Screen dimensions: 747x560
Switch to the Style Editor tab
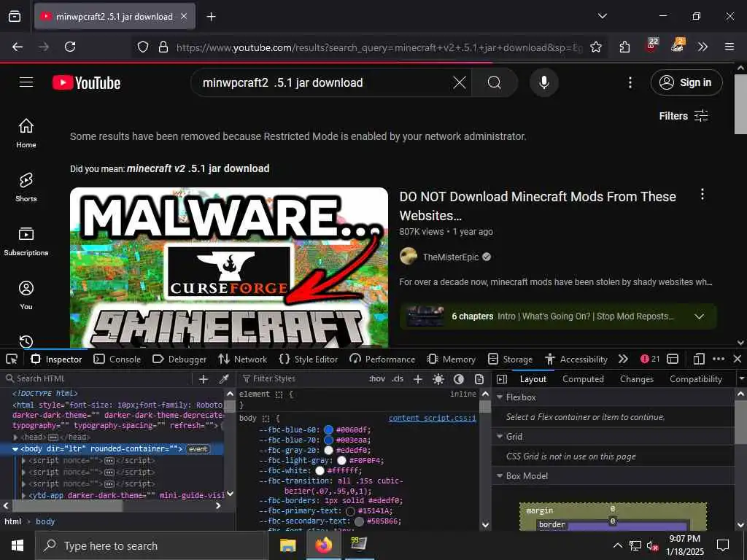click(309, 359)
